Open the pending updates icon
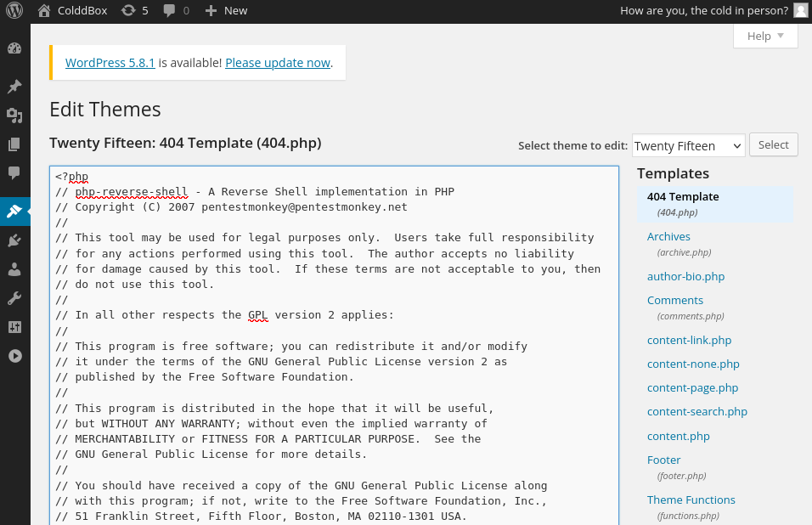 [135, 10]
